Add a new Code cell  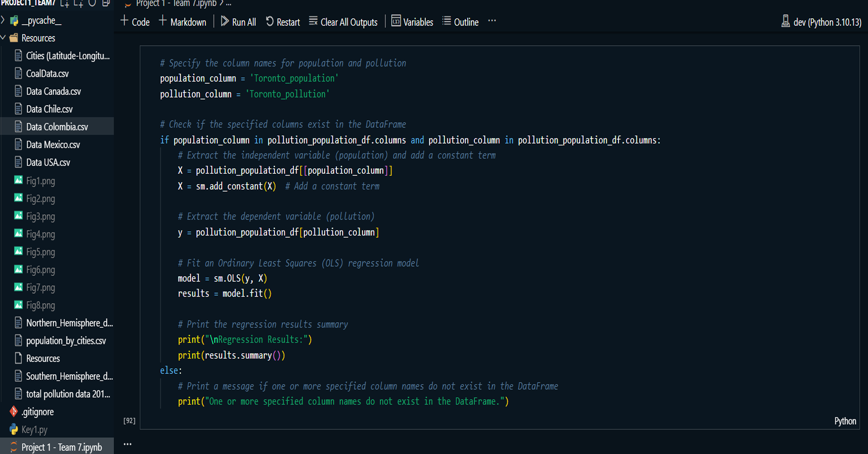click(135, 22)
